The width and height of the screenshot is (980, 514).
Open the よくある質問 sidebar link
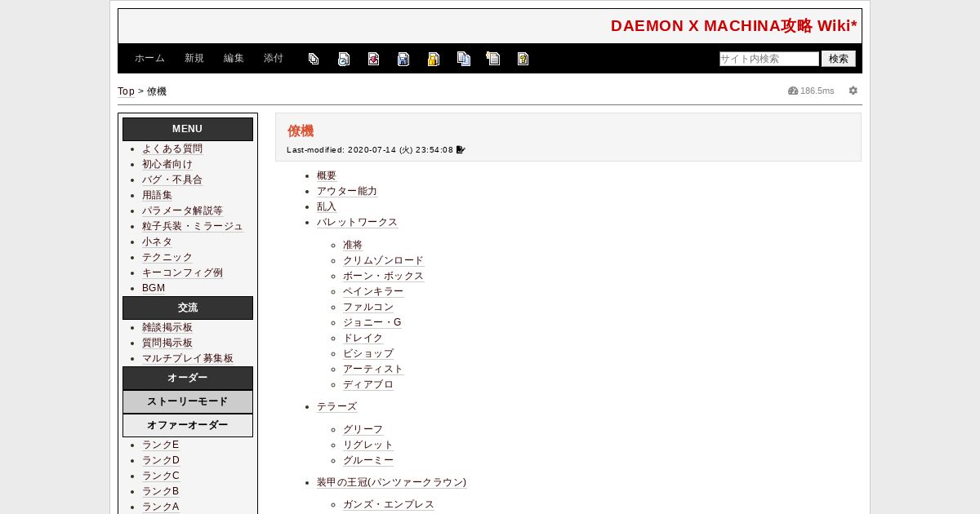point(172,149)
